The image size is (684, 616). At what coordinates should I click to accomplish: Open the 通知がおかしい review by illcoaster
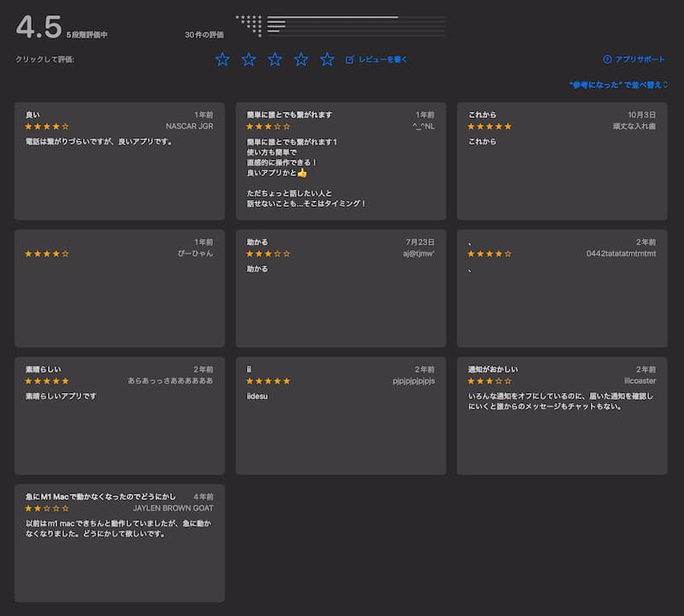click(562, 415)
